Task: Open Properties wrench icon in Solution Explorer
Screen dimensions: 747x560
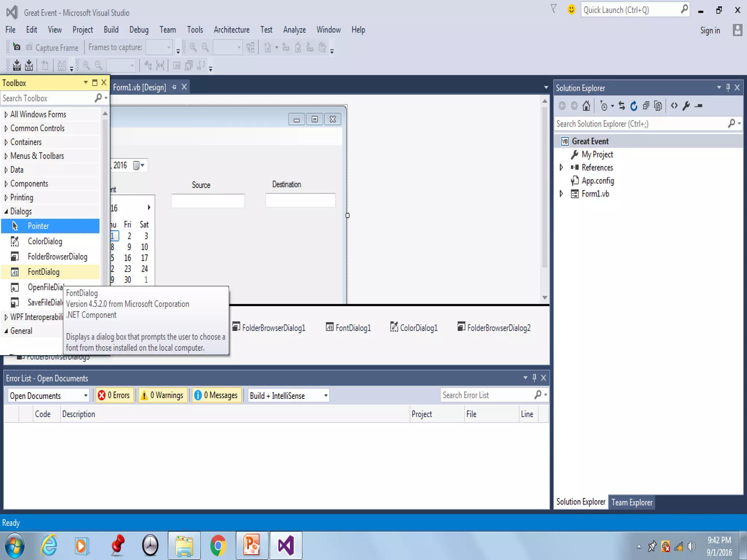Action: pos(686,106)
